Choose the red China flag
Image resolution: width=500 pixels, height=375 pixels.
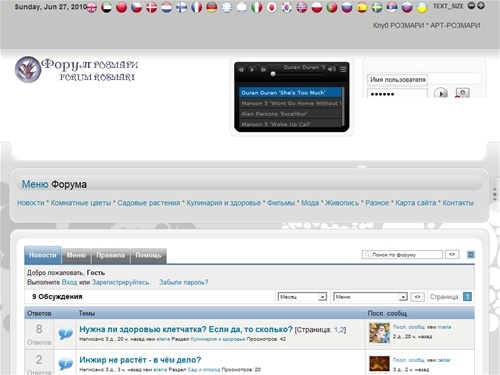tap(121, 7)
